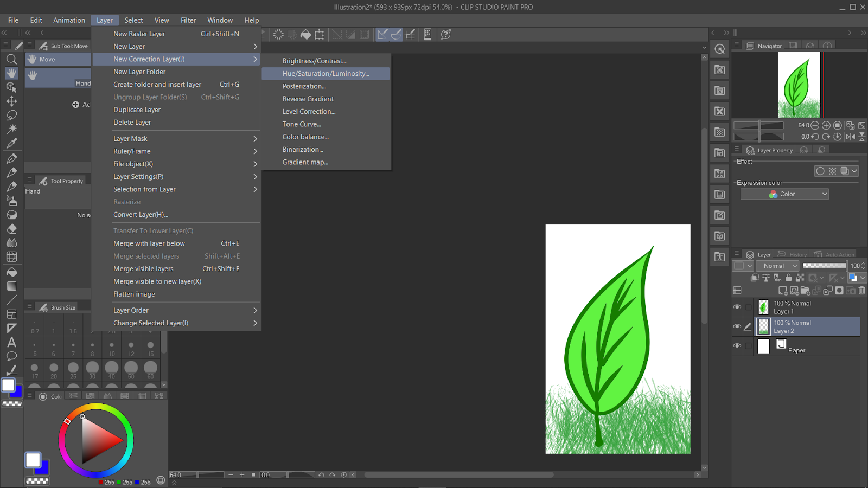The image size is (868, 488).
Task: Click Convert Layer(H) entry
Action: coord(176,215)
